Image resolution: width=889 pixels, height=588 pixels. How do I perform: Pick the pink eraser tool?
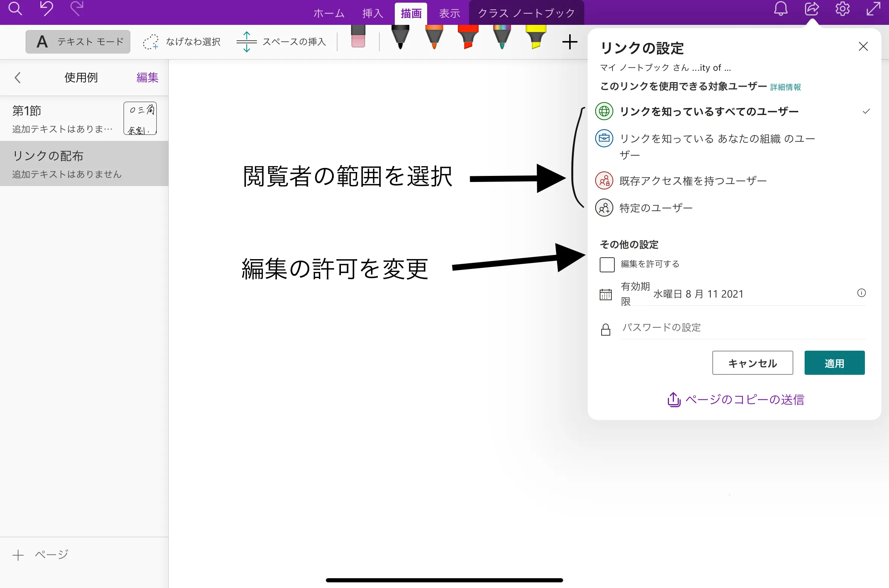[358, 37]
